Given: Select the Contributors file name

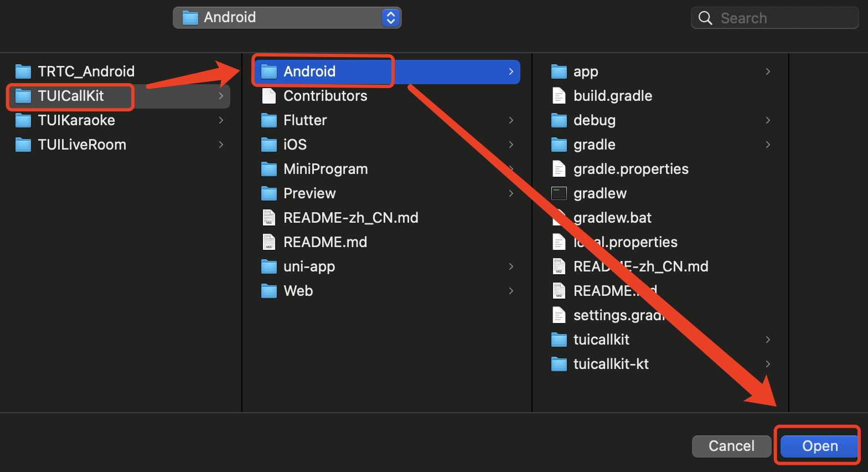Looking at the screenshot, I should coord(325,96).
